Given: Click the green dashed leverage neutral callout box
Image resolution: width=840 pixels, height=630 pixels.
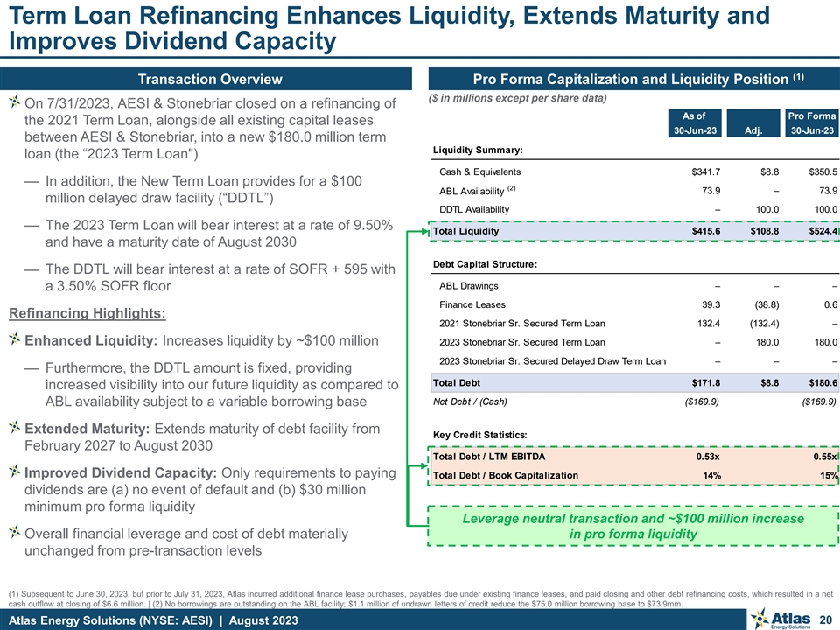Looking at the screenshot, I should coord(632,526).
